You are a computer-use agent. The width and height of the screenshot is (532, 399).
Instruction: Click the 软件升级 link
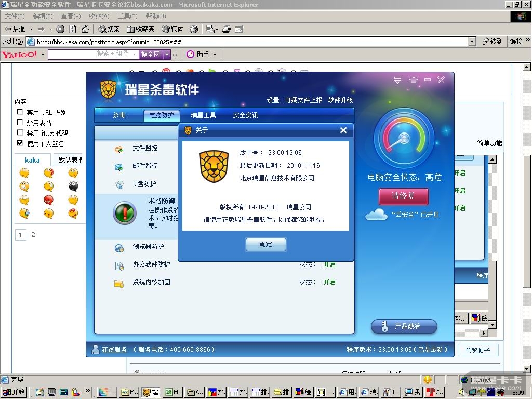340,100
